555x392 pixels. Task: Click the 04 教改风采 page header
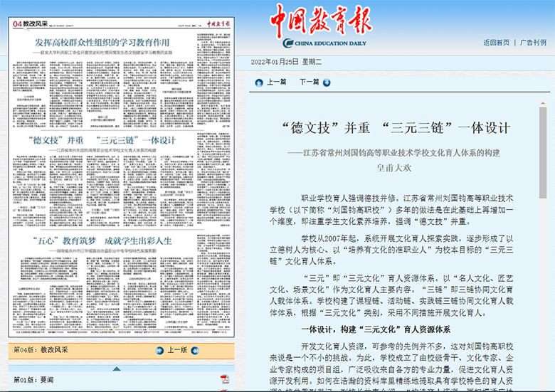(x=30, y=23)
